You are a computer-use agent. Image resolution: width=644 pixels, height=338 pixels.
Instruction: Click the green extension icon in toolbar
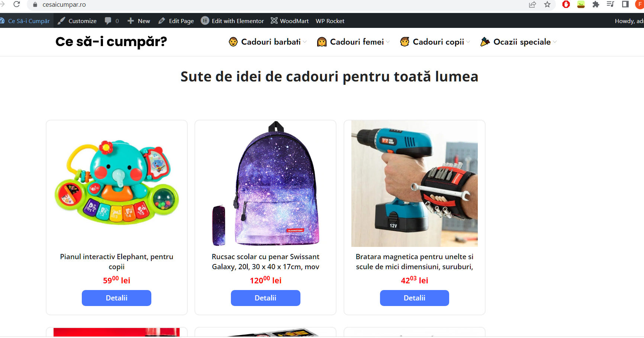point(581,4)
